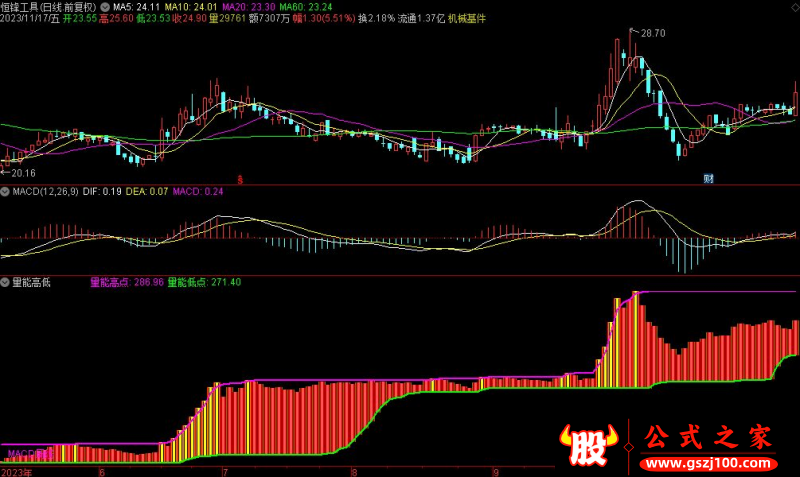Viewport: 800px width, 477px height.
Task: Click the blue 财 marker on the price chart
Action: coord(708,179)
